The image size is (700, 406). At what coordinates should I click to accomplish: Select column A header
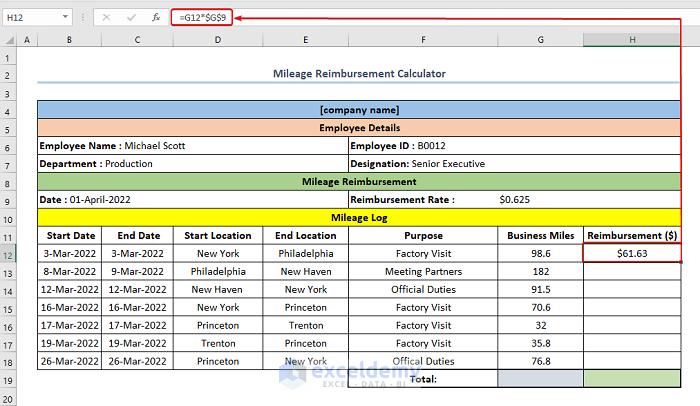[27, 40]
